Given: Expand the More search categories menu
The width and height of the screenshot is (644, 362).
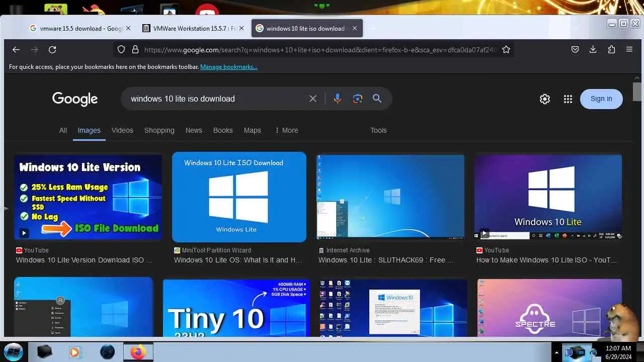Looking at the screenshot, I should point(286,130).
